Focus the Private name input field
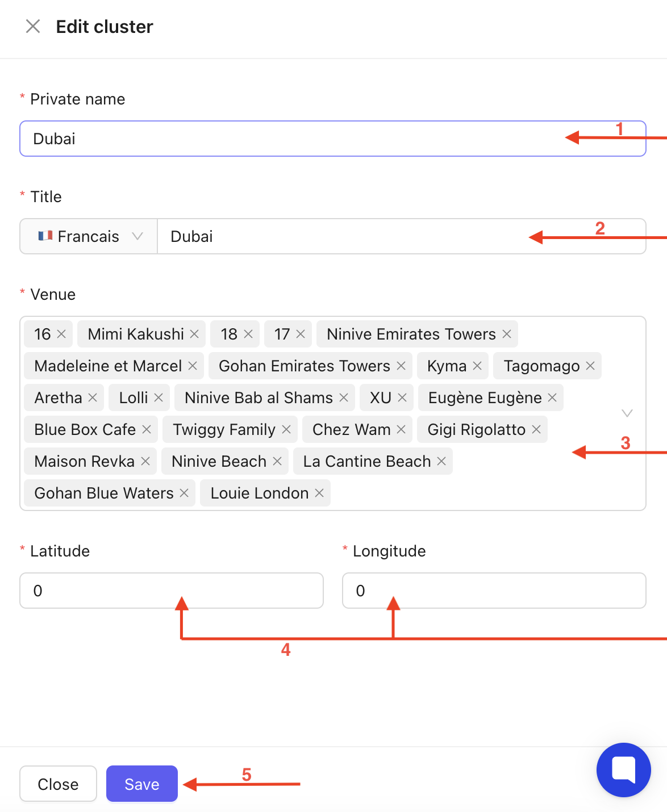The height and width of the screenshot is (812, 667). click(x=284, y=139)
